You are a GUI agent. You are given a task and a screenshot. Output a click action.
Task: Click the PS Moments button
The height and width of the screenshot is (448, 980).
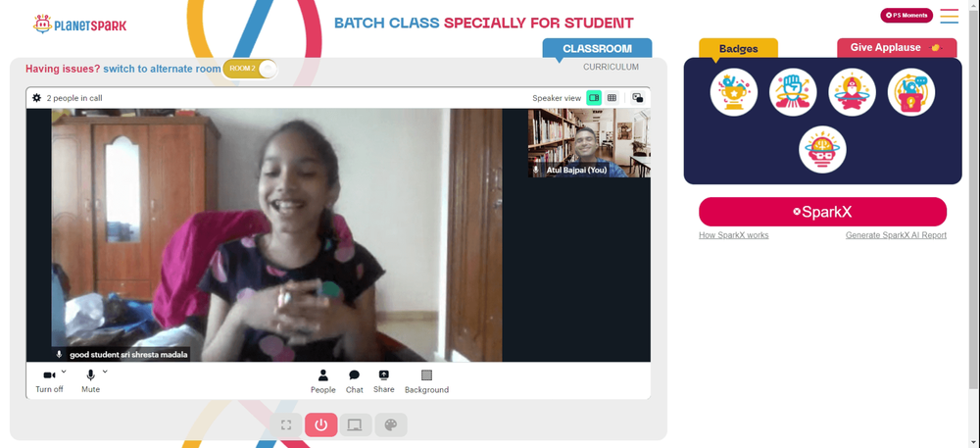[x=906, y=15]
